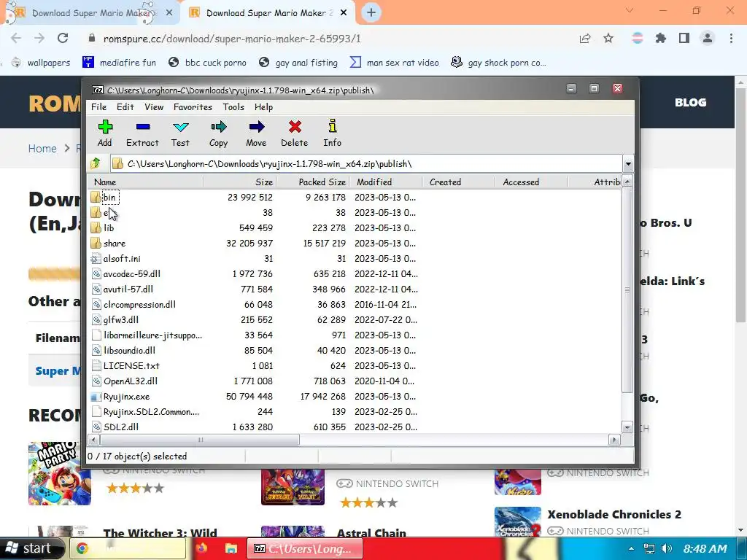The width and height of the screenshot is (747, 560).
Task: Switch to the first Chrome tab
Action: click(x=90, y=13)
